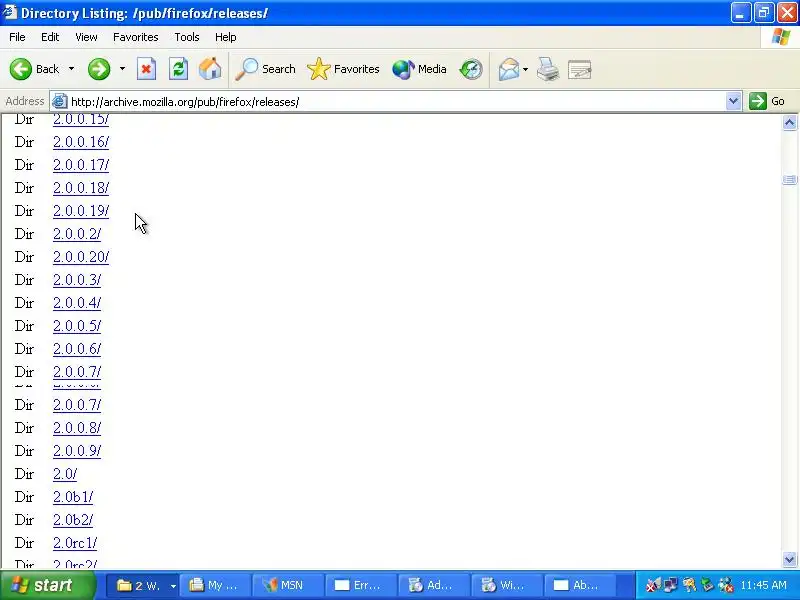The width and height of the screenshot is (800, 600).
Task: Reload the page with the Refresh icon
Action: 179,69
